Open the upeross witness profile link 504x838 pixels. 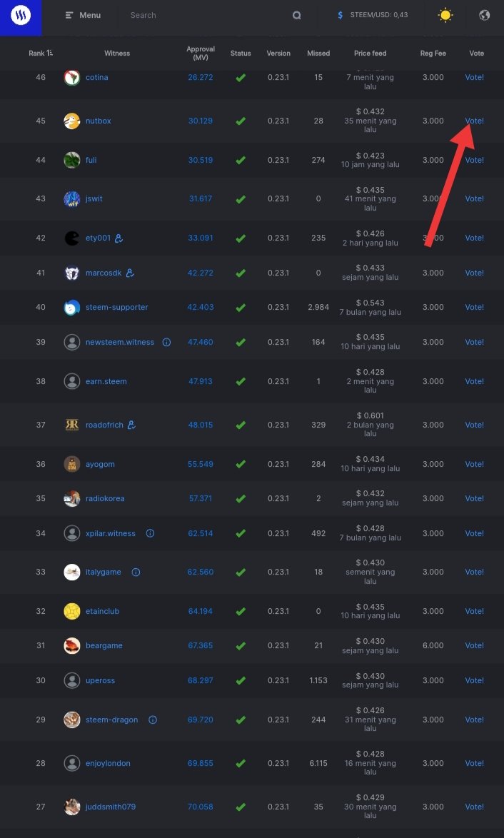(100, 680)
